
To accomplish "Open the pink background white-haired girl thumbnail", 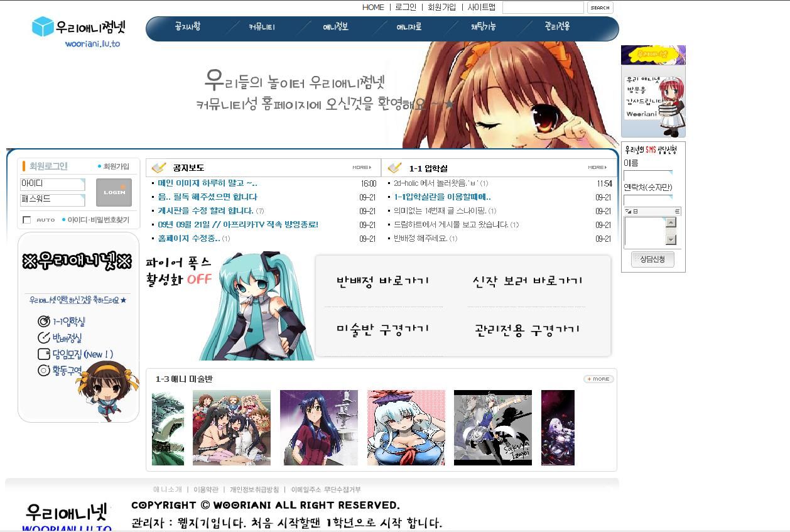I will click(406, 428).
